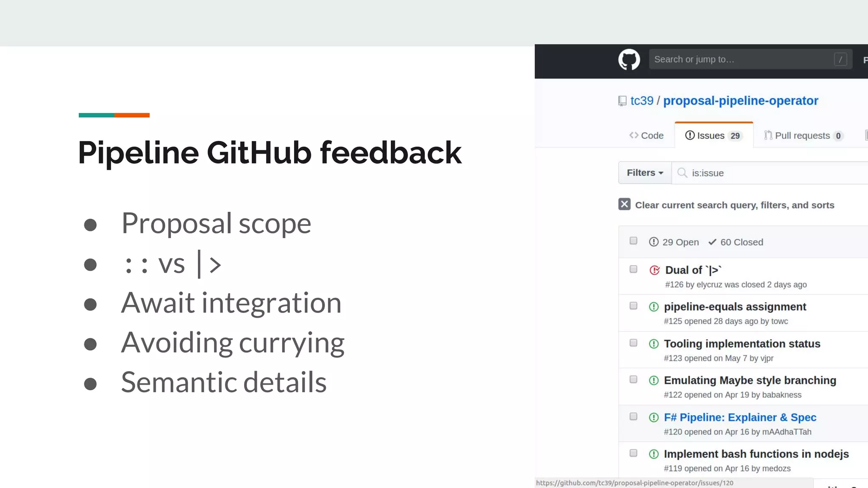Clear current search query, filters, and sorts
Screen dimensions: 868x488
point(734,205)
